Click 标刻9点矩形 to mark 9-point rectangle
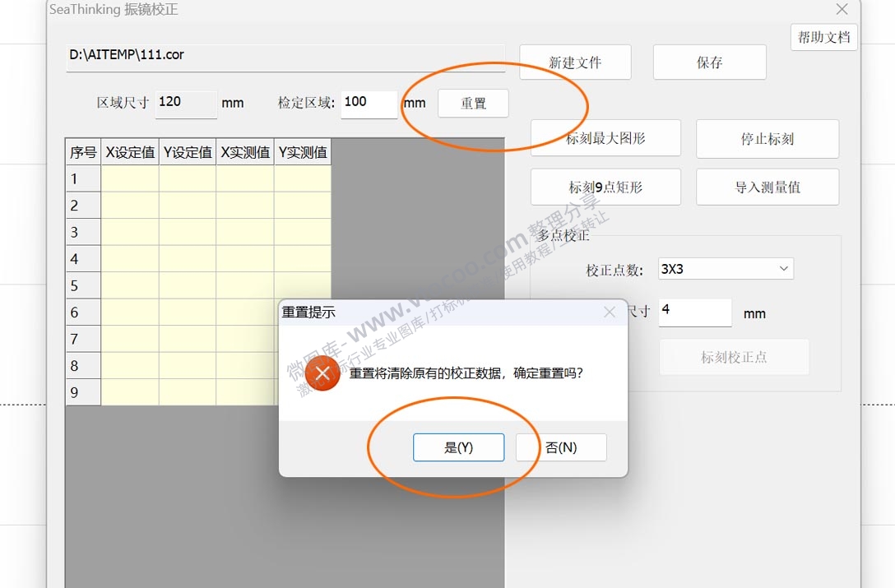The height and width of the screenshot is (588, 895). [605, 187]
